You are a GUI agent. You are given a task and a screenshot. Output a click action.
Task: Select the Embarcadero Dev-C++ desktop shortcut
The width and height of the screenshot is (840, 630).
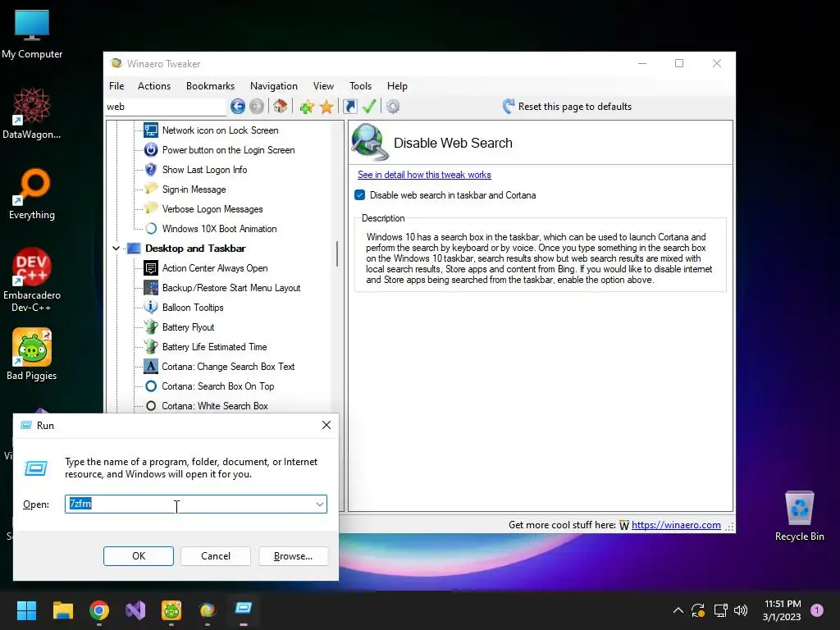coord(32,280)
